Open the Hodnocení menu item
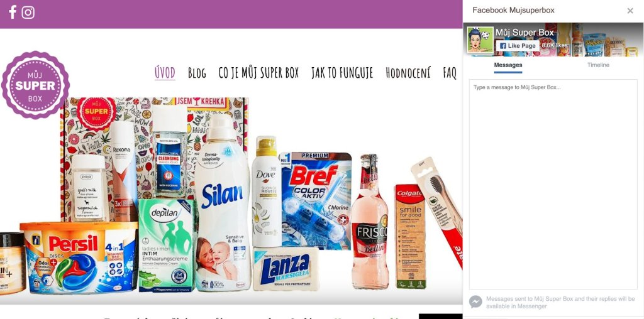 click(408, 73)
